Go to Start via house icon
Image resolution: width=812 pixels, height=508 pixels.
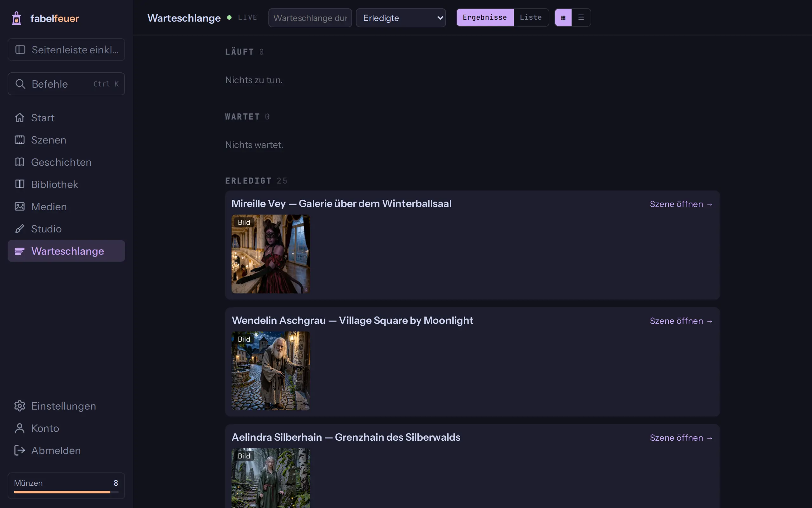coord(20,117)
